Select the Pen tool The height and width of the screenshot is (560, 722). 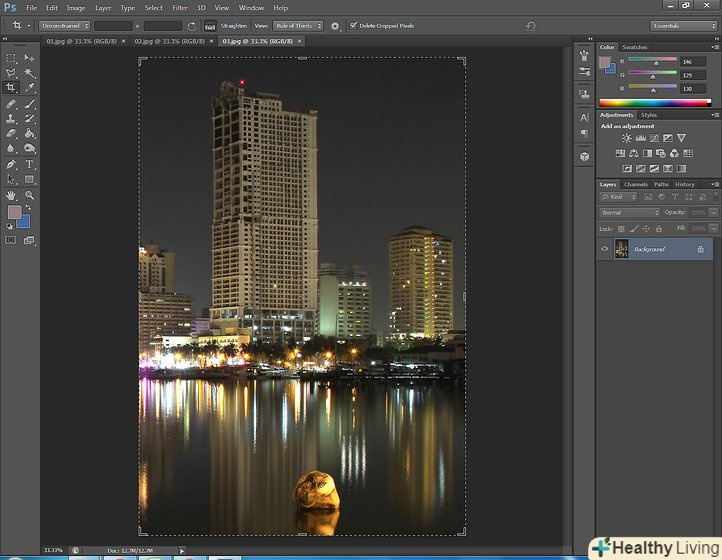point(11,164)
